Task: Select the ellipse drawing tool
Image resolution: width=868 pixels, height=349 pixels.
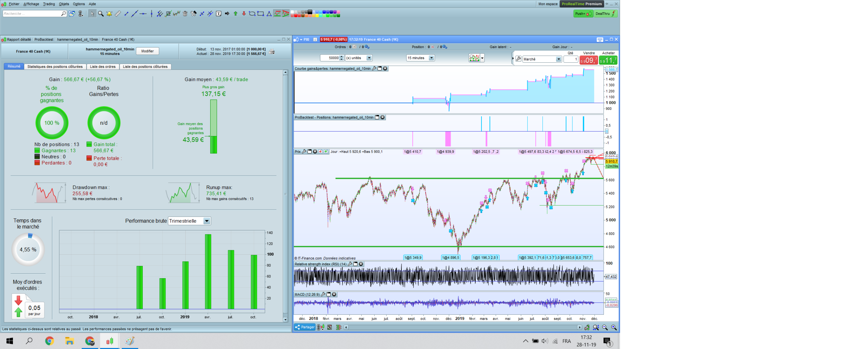Action: point(252,14)
